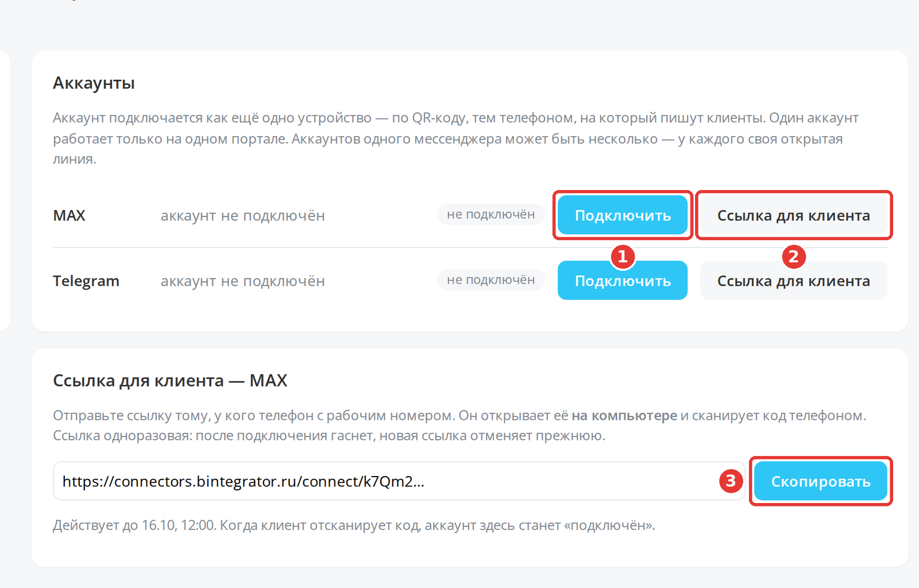Click аккаунт не подключён text in Telegram row
The width and height of the screenshot is (919, 588).
coord(242,281)
